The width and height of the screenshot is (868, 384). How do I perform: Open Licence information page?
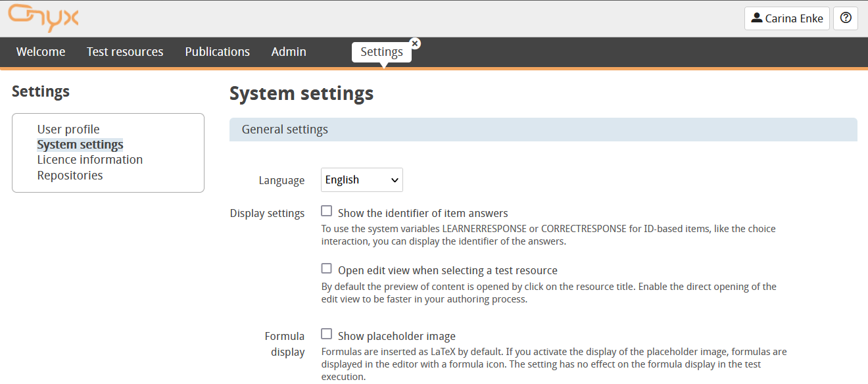(89, 160)
